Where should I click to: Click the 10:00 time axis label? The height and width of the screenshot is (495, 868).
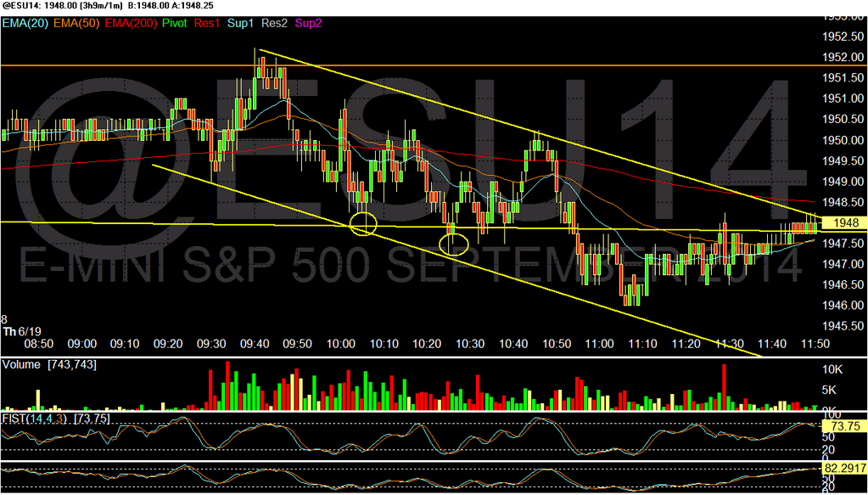click(x=341, y=344)
